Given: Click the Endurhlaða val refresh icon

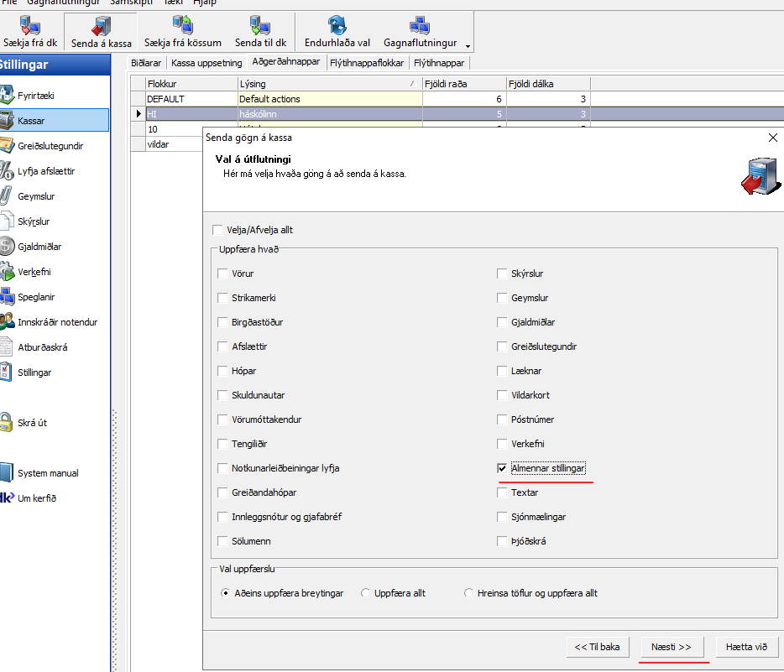Looking at the screenshot, I should (337, 26).
